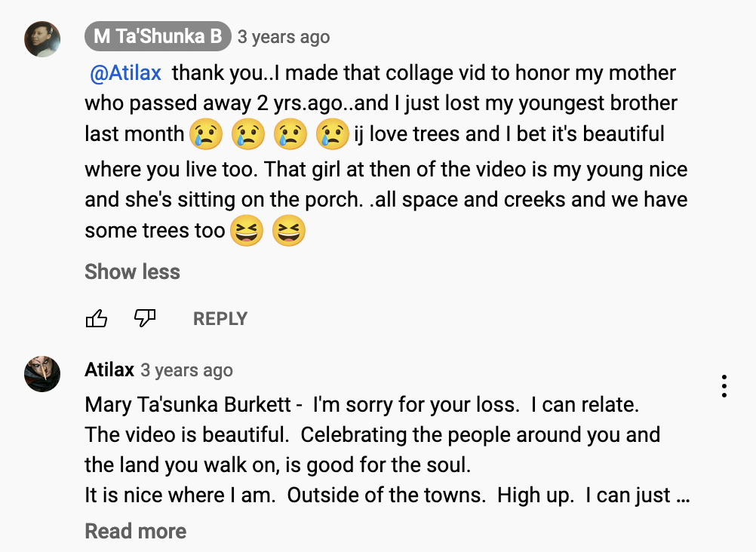
Task: Click the second laughing emoji ending the comment
Action: point(288,231)
